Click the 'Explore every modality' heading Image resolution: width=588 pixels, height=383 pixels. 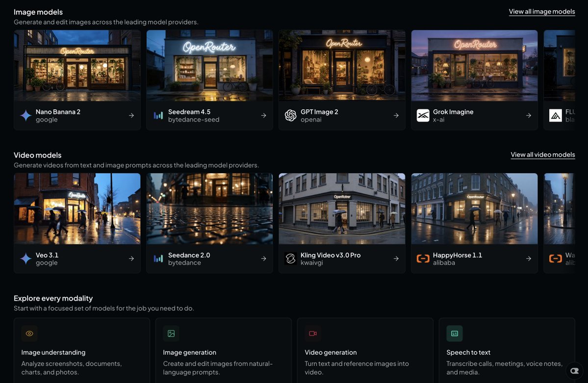point(53,298)
